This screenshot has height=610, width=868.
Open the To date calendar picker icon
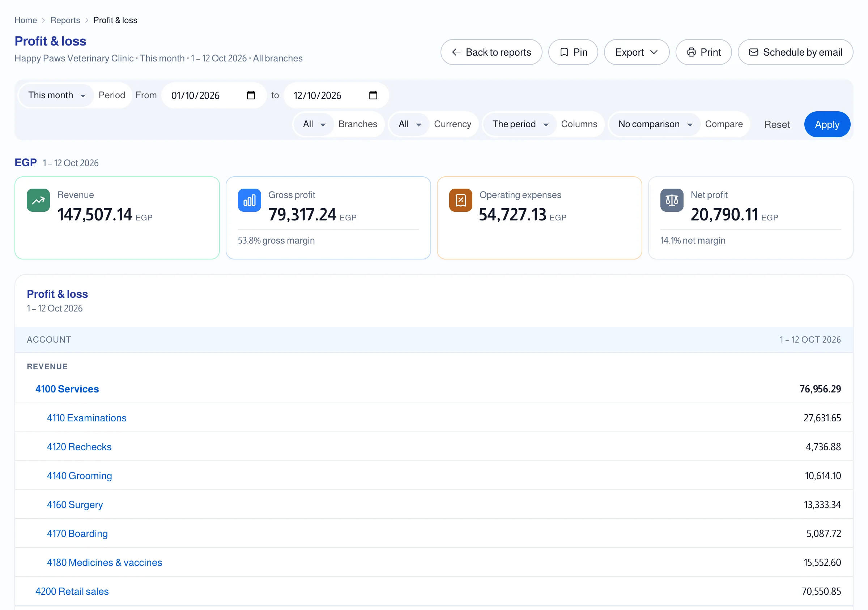(373, 95)
